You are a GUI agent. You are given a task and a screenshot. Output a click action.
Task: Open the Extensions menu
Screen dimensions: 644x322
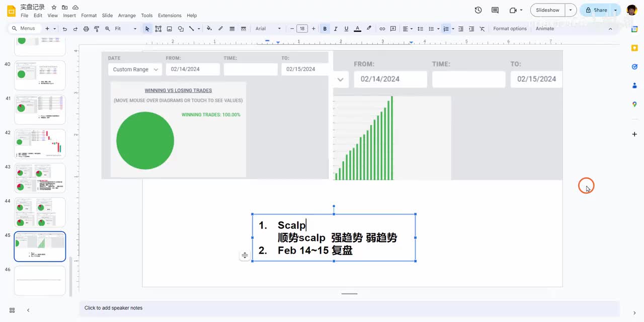[170, 16]
